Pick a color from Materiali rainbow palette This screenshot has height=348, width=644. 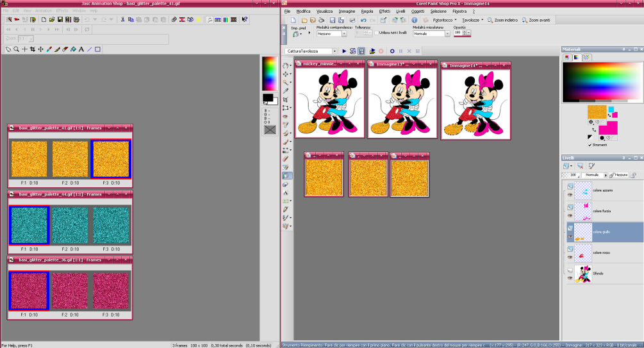click(602, 82)
